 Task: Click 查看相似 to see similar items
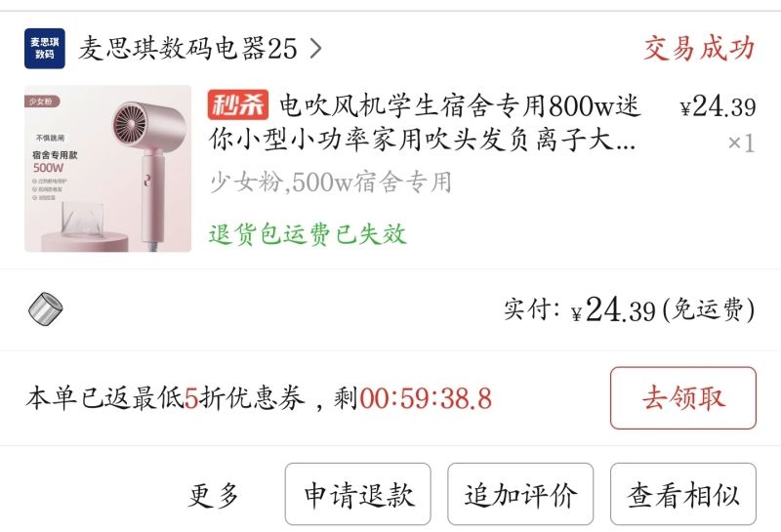pos(682,494)
